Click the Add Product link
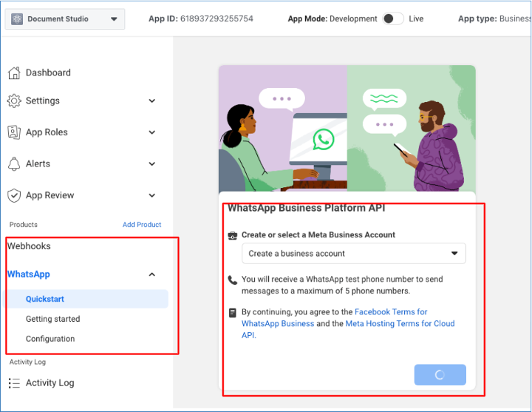This screenshot has width=532, height=412. (x=142, y=225)
